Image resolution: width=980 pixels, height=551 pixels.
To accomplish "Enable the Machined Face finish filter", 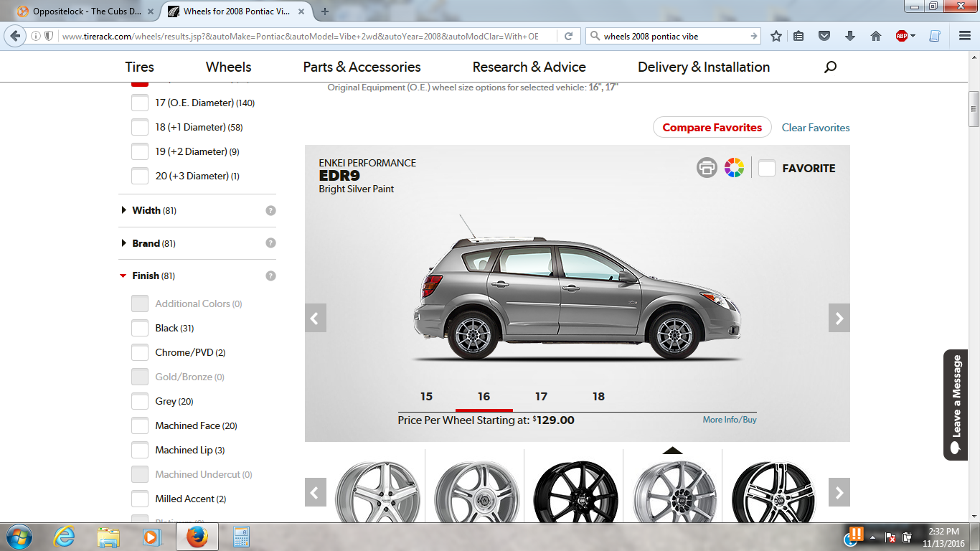I will (x=140, y=425).
